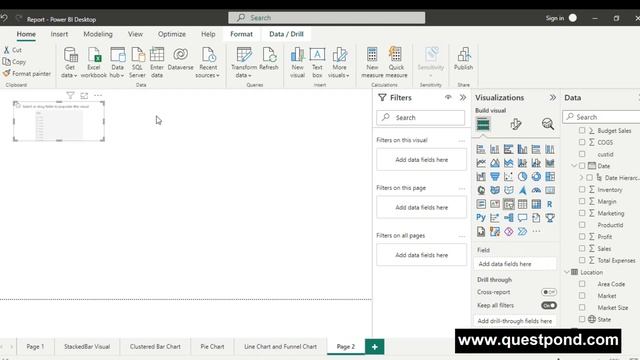Expand the Date Hierarchy node
This screenshot has height=360, width=640.
(581, 178)
